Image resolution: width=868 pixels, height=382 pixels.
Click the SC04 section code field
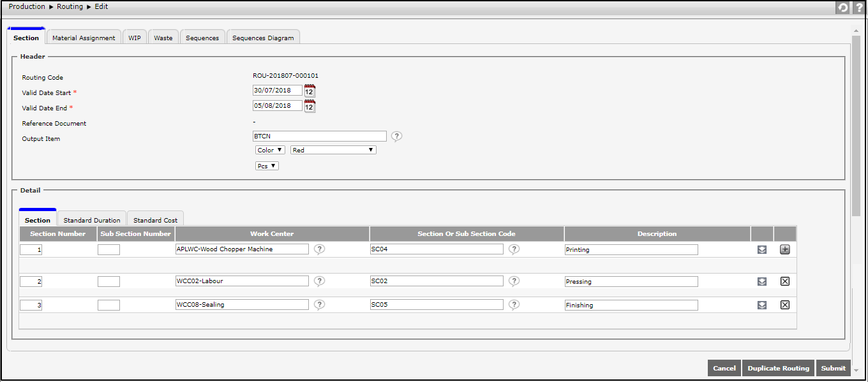click(x=437, y=249)
